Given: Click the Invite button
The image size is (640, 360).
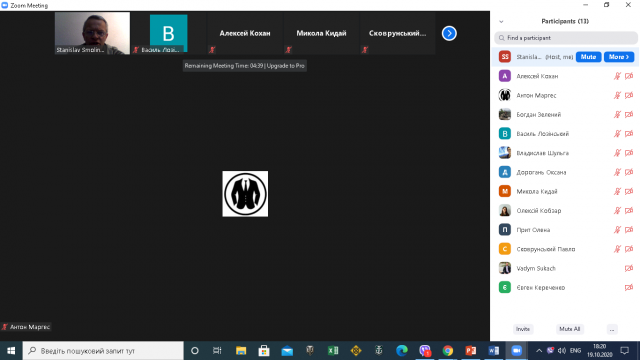Looking at the screenshot, I should point(523,329).
